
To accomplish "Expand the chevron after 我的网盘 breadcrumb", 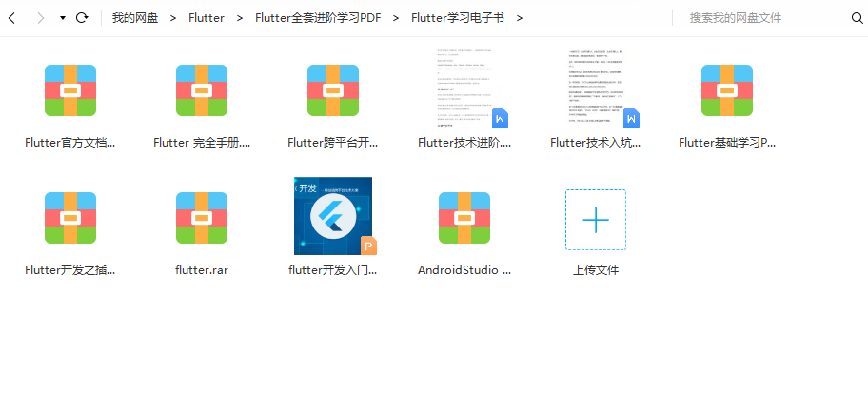I will click(x=173, y=18).
